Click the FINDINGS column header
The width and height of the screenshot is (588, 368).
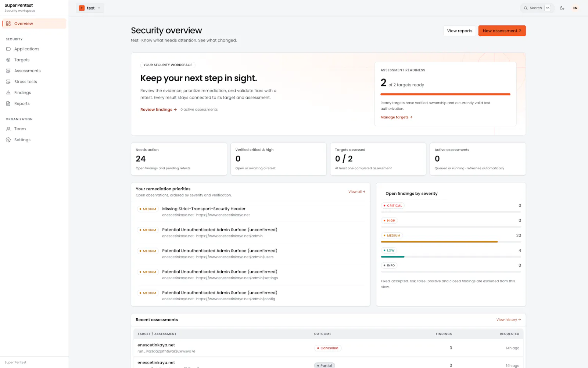click(444, 334)
